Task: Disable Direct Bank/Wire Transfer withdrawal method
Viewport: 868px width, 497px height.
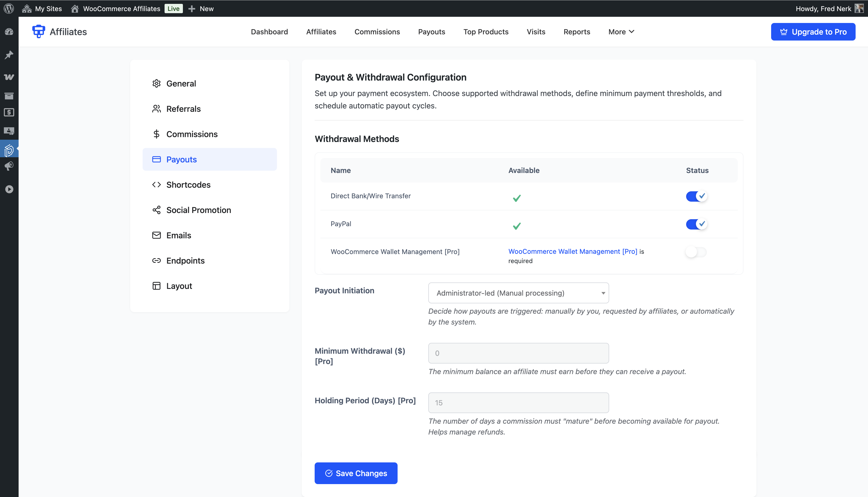Action: [x=696, y=196]
